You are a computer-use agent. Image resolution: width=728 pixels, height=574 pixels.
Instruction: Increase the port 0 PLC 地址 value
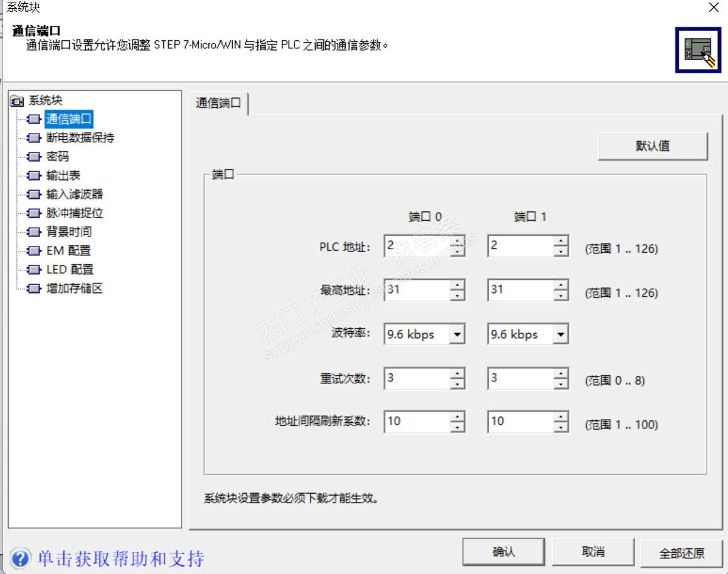pos(458,241)
